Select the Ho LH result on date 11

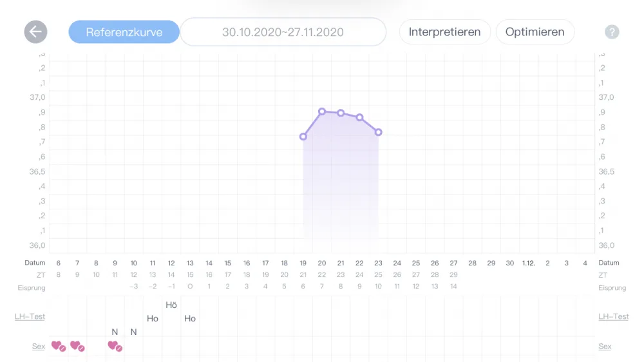tap(153, 318)
